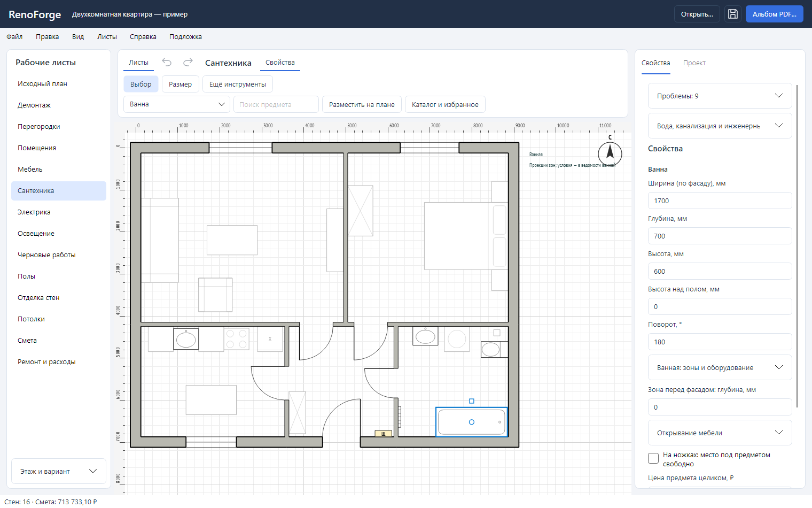Select the electrical panel symbol Щ

384,434
